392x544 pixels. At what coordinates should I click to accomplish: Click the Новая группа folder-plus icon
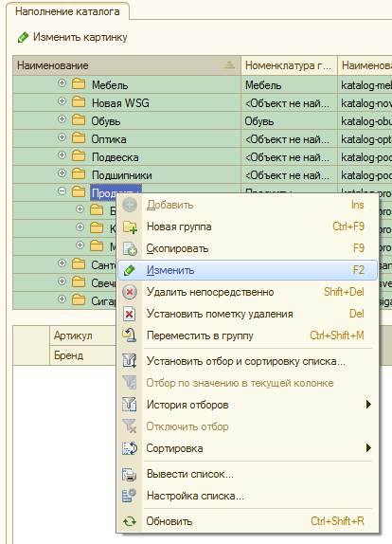[130, 227]
